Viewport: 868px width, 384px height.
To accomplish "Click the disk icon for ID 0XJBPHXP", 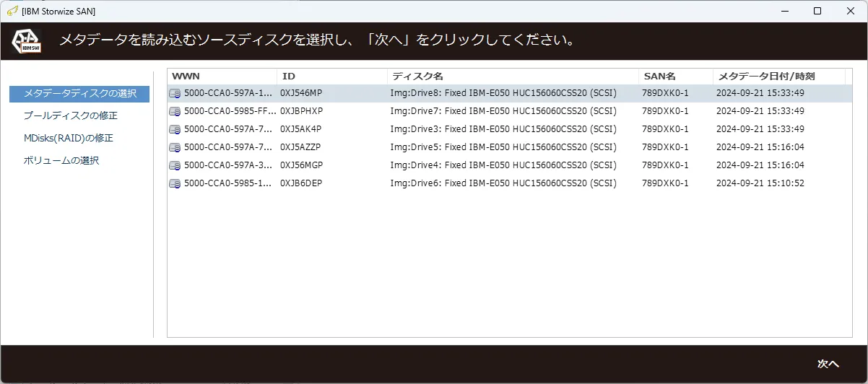I will pyautogui.click(x=175, y=111).
